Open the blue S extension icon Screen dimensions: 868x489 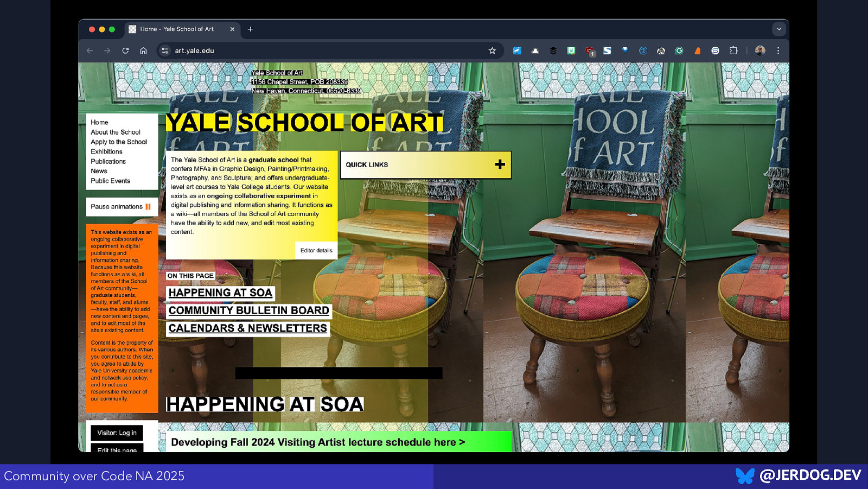(607, 50)
